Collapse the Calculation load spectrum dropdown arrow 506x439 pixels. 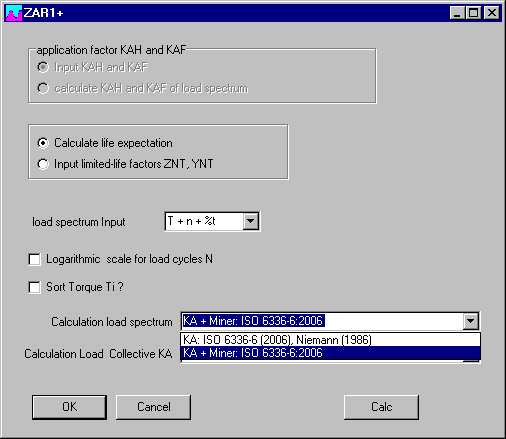click(471, 321)
